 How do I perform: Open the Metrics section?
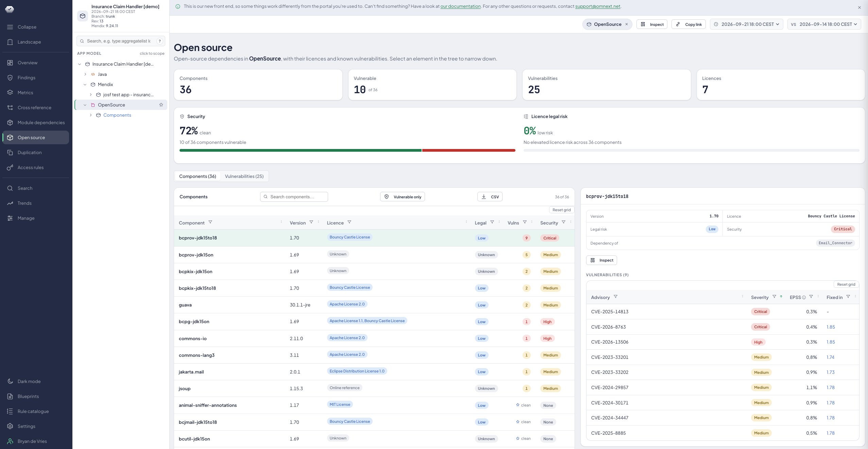click(x=36, y=93)
